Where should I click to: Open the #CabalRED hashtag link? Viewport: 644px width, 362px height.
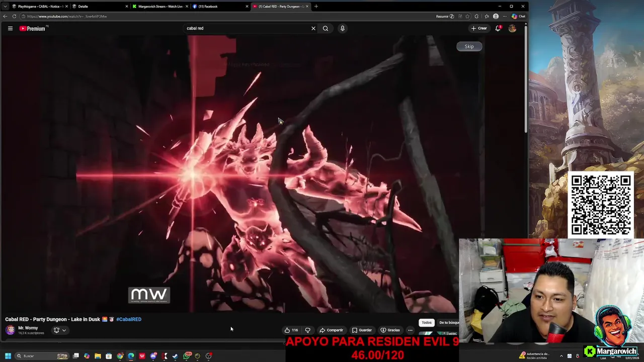129,319
